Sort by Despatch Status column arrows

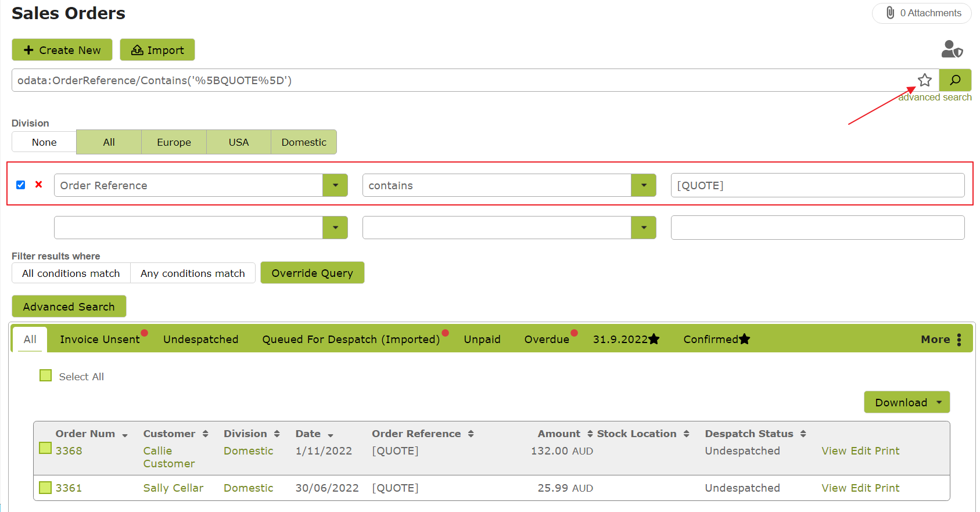[803, 434]
